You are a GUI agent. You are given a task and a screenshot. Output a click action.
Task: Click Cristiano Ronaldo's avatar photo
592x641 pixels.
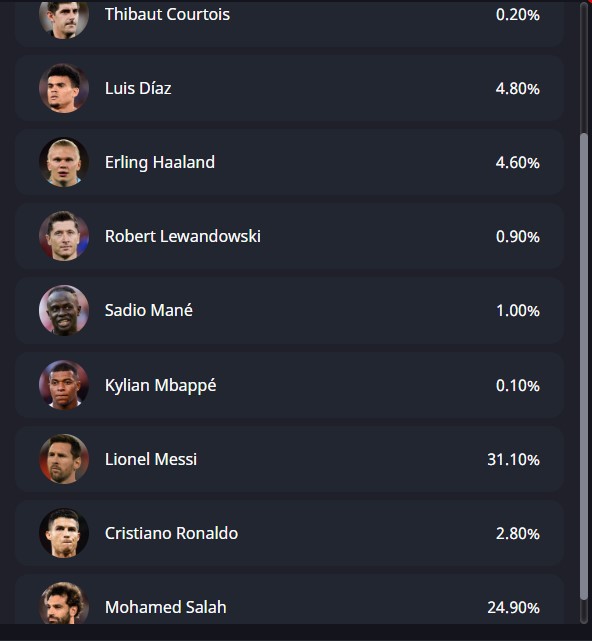tap(64, 533)
